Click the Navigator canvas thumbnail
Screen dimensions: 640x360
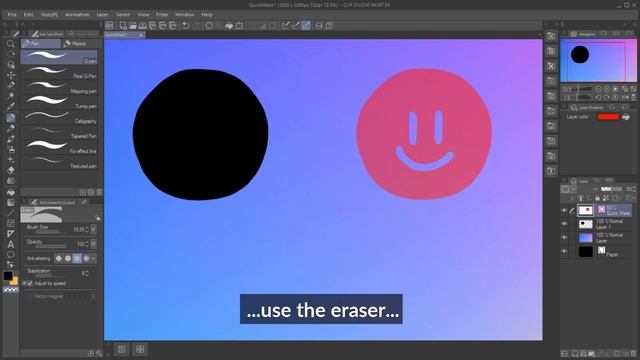(x=598, y=60)
